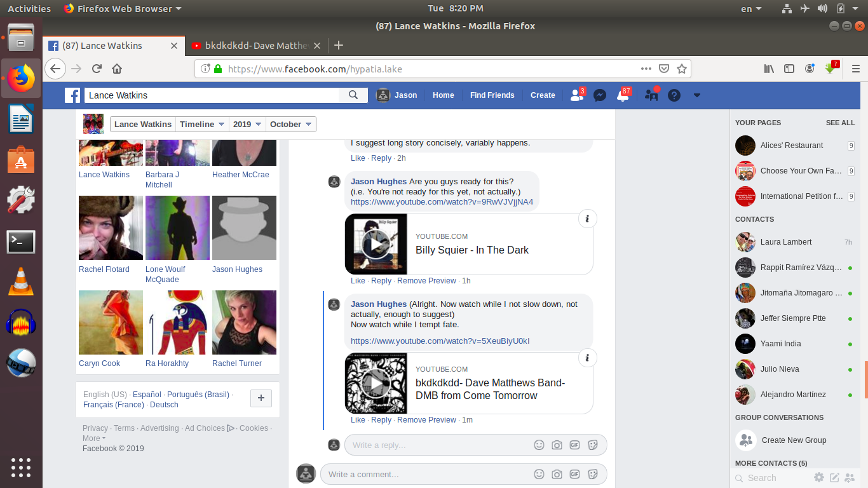868x488 pixels.
Task: Open info icon on Billy Squier preview
Action: pyautogui.click(x=587, y=219)
